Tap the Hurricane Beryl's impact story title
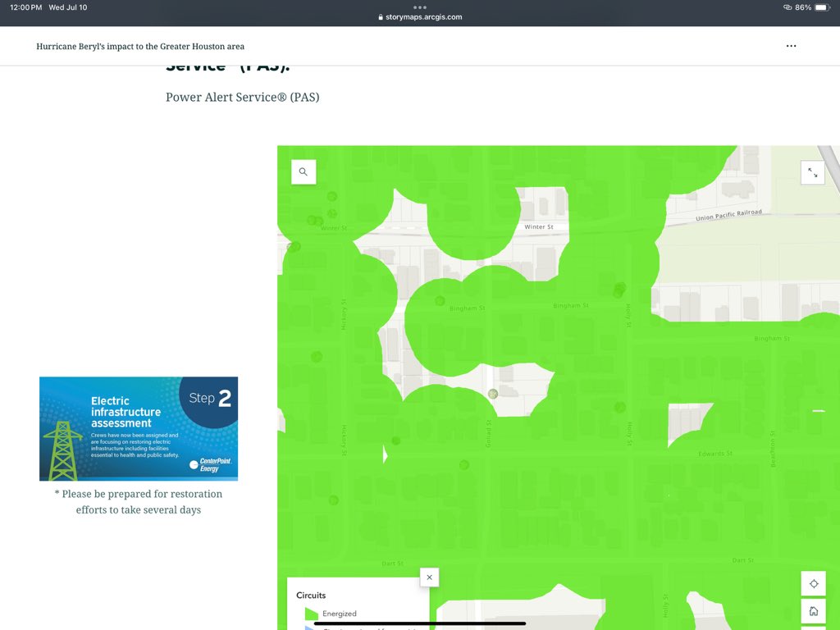This screenshot has width=840, height=630. 140,46
